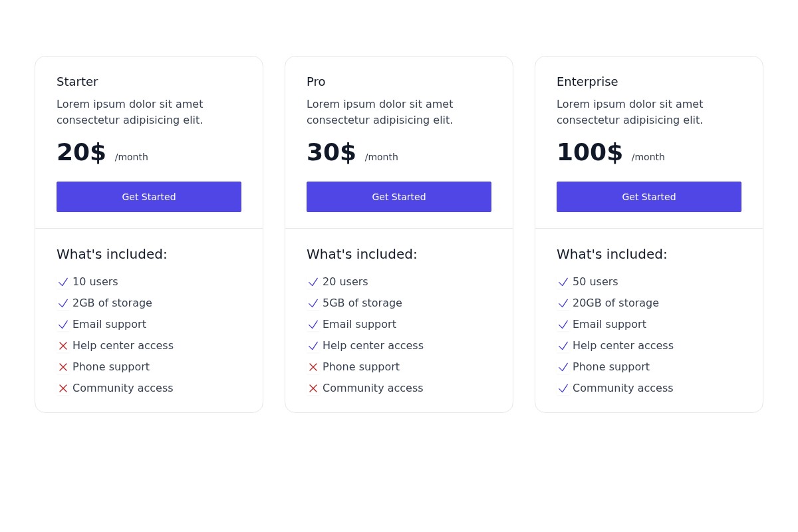
Task: Click the X next to Help center access in Starter
Action: [63, 346]
